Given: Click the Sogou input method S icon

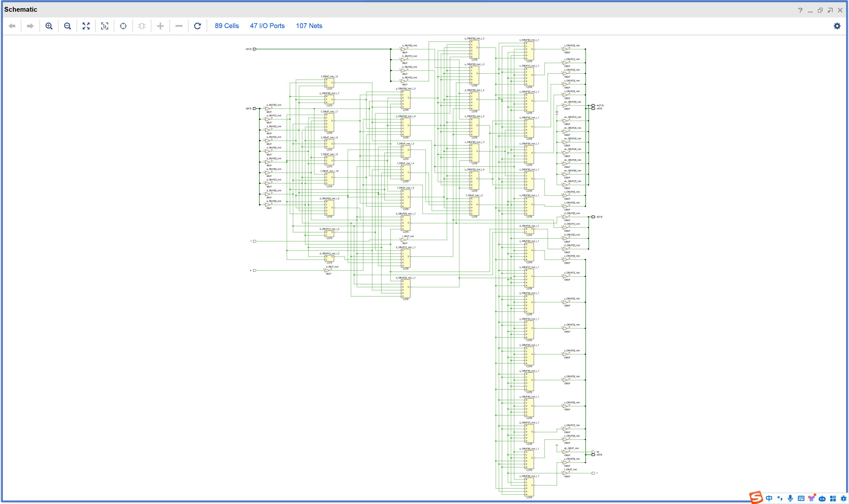Looking at the screenshot, I should [x=756, y=498].
